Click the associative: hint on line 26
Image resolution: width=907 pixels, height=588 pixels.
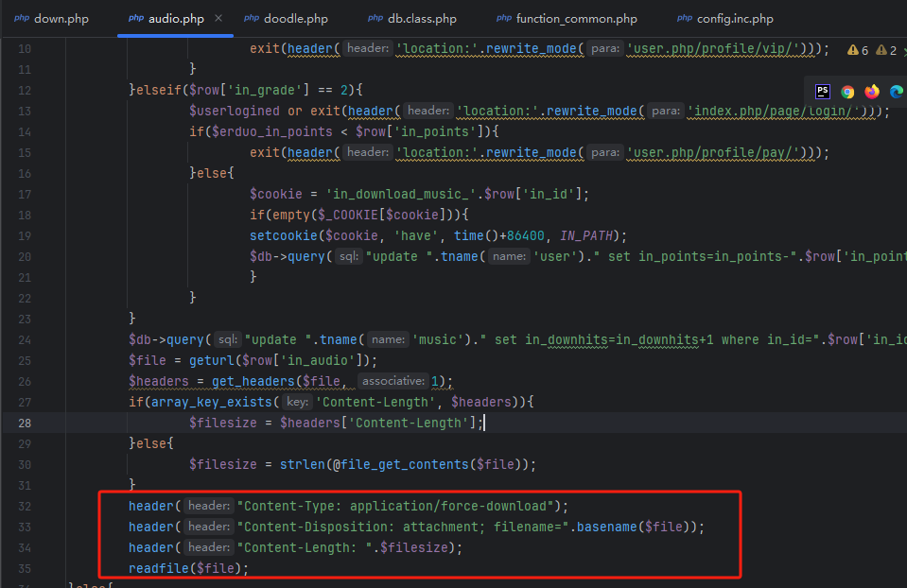point(393,381)
